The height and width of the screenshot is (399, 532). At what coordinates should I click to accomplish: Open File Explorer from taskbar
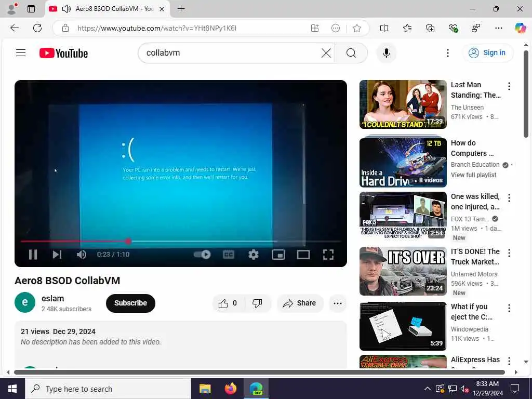tap(205, 389)
